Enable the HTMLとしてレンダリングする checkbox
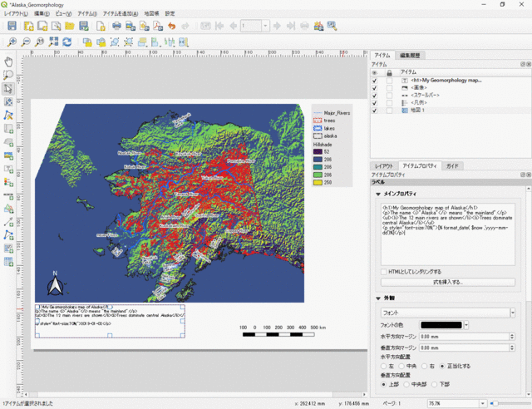The height and width of the screenshot is (409, 532). point(384,272)
